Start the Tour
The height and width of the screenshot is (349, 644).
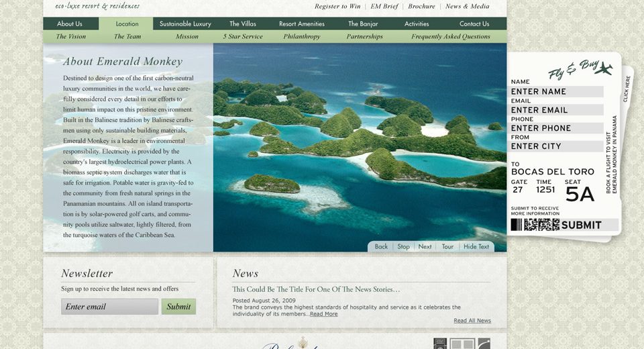tap(447, 246)
